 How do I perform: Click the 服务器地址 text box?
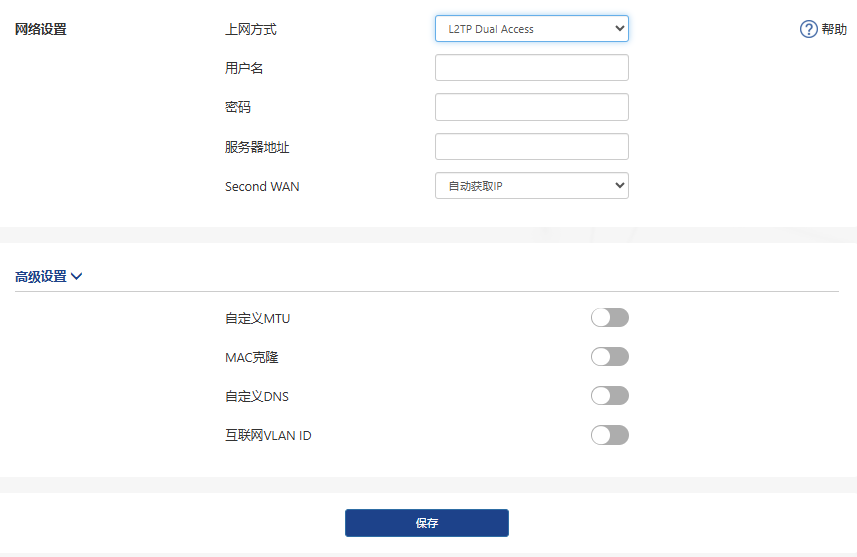(x=531, y=147)
